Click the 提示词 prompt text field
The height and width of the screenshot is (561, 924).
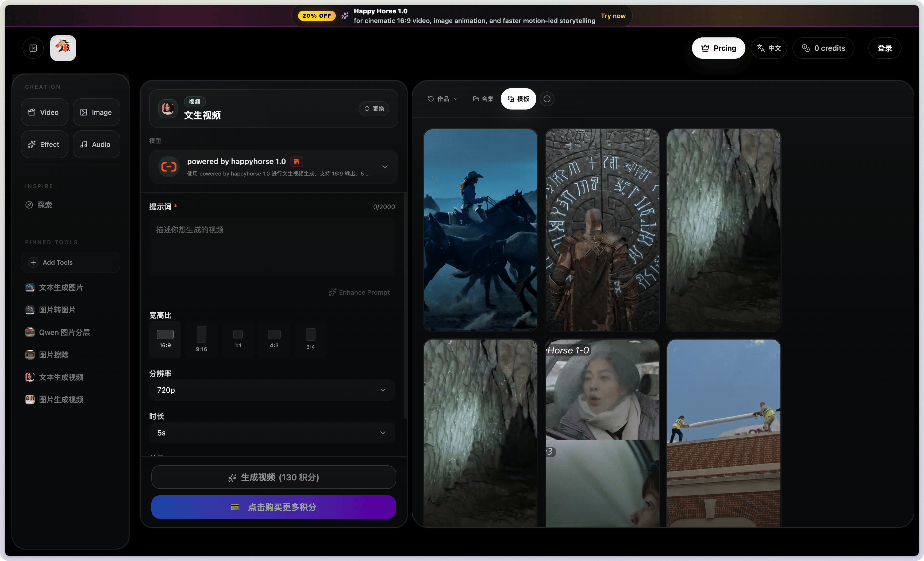pos(272,247)
